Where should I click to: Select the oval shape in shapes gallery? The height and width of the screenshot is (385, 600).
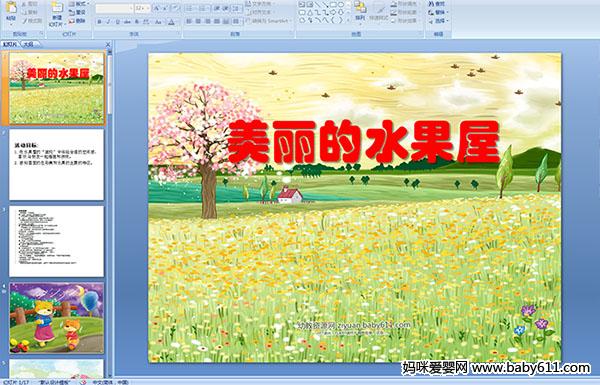pyautogui.click(x=341, y=5)
